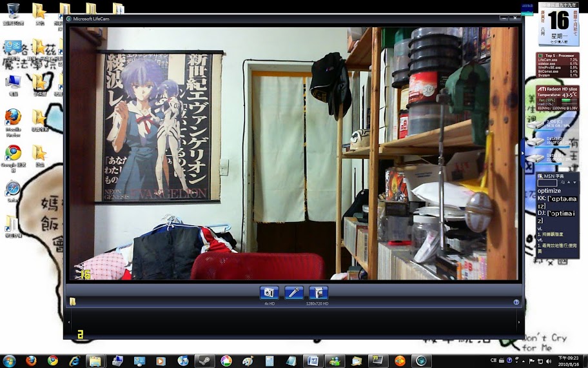
Task: Show hidden tray icons arrow
Action: [x=524, y=362]
